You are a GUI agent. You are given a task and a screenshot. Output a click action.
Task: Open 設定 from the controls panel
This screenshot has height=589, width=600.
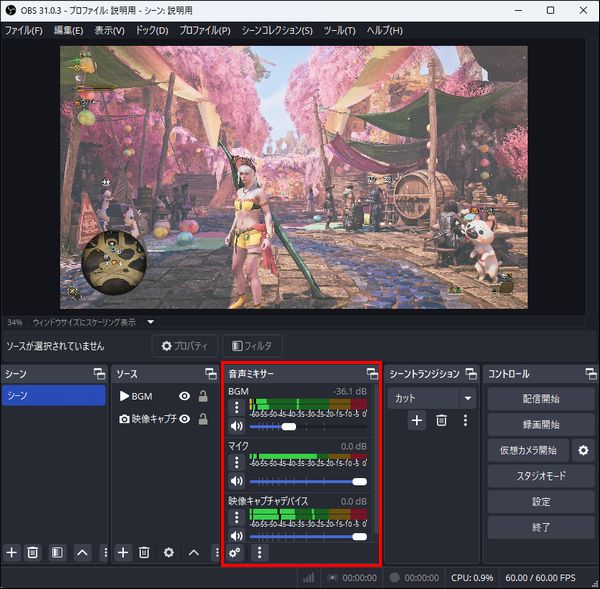tap(541, 501)
